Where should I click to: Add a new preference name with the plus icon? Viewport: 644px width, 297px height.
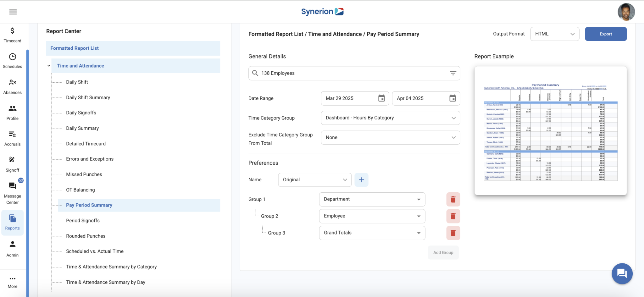click(x=361, y=179)
